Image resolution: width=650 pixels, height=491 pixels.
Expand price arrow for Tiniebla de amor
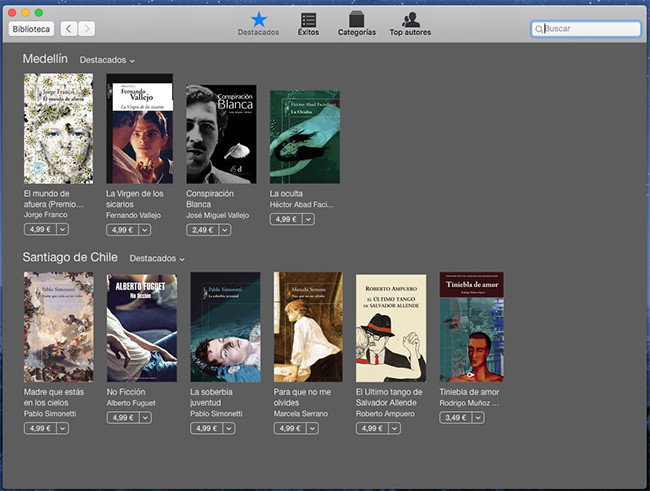478,418
